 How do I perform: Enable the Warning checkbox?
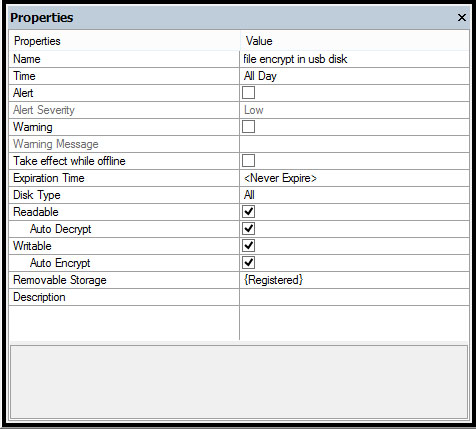pos(248,127)
